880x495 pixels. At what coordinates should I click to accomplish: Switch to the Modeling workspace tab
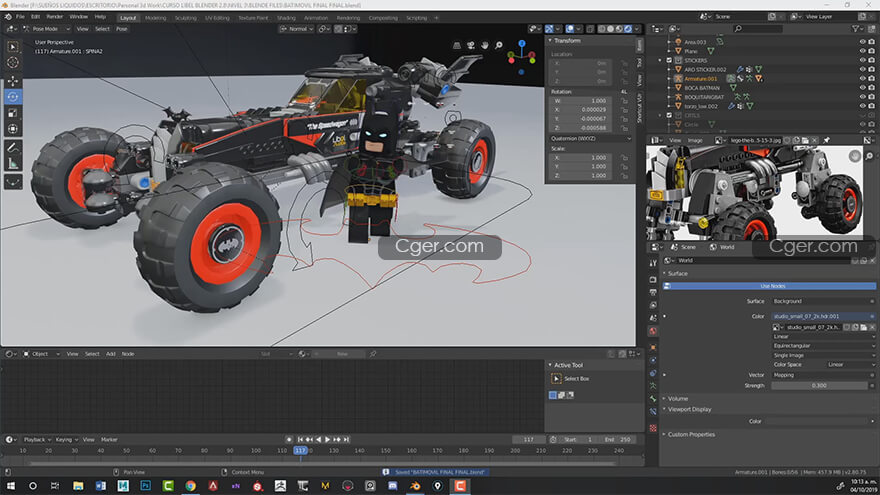[x=155, y=18]
